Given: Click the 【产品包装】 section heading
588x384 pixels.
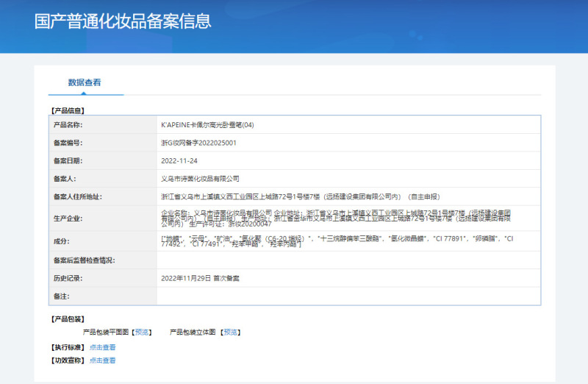Looking at the screenshot, I should 68,319.
